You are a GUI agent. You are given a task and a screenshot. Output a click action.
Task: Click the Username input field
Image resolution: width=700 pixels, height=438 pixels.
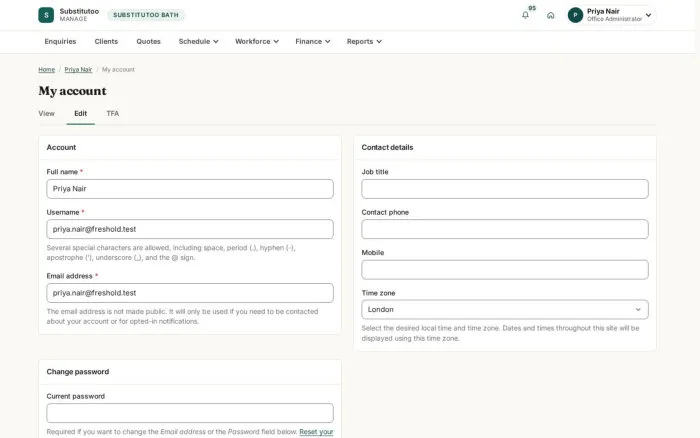[x=190, y=229]
